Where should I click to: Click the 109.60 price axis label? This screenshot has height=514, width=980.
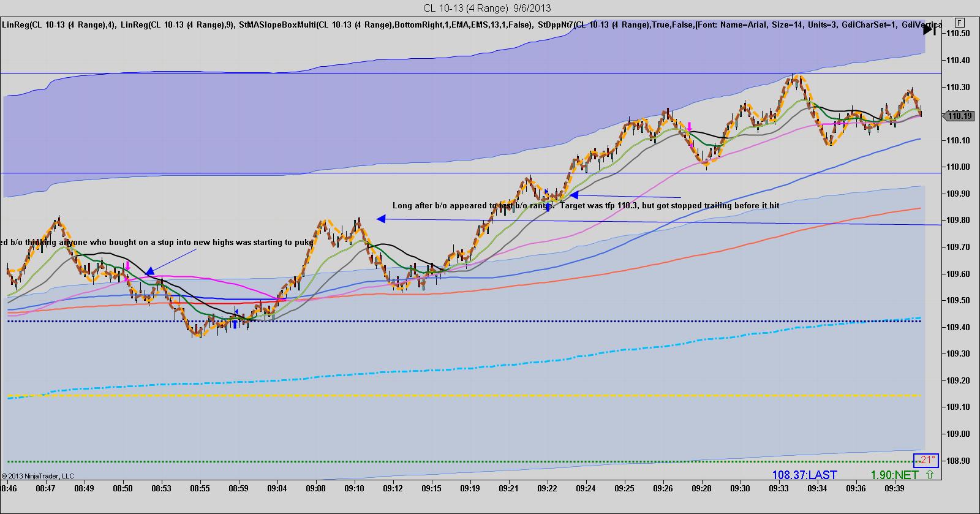click(x=959, y=274)
